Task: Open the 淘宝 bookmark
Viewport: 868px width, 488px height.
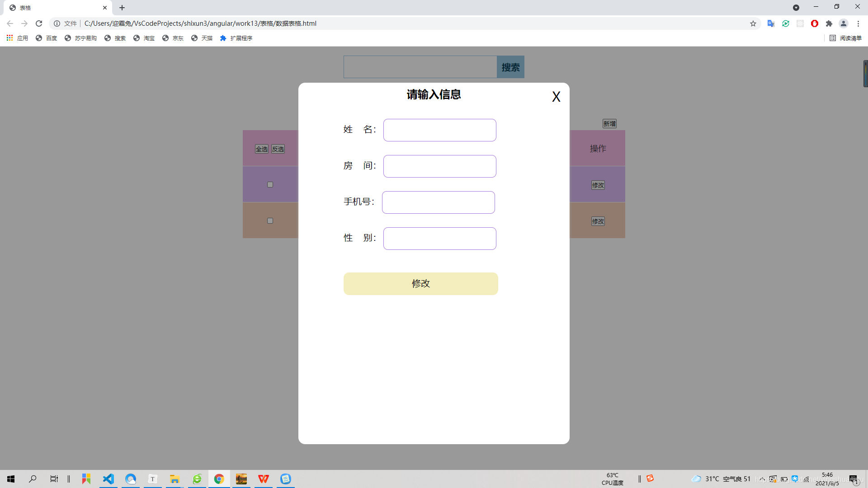Action: point(149,38)
